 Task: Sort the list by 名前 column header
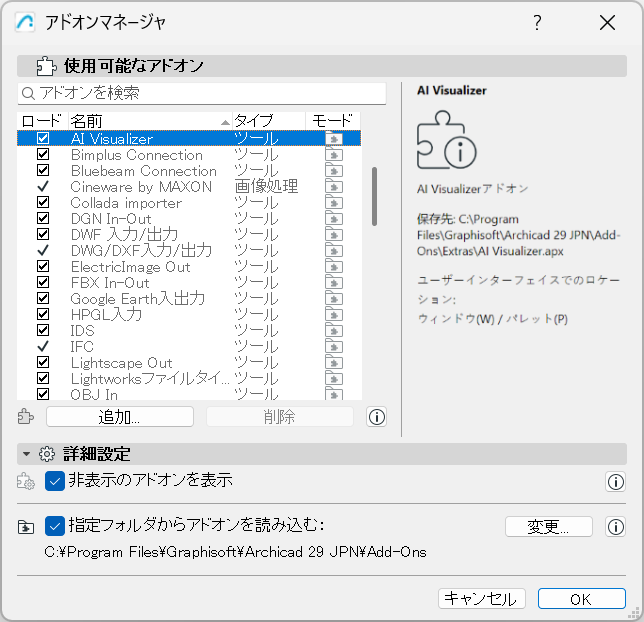click(x=150, y=121)
